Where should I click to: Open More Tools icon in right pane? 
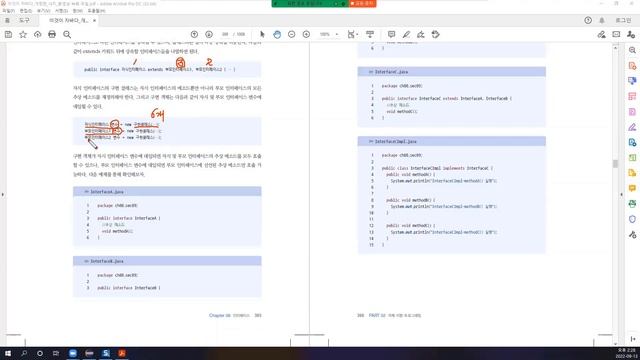click(x=632, y=235)
